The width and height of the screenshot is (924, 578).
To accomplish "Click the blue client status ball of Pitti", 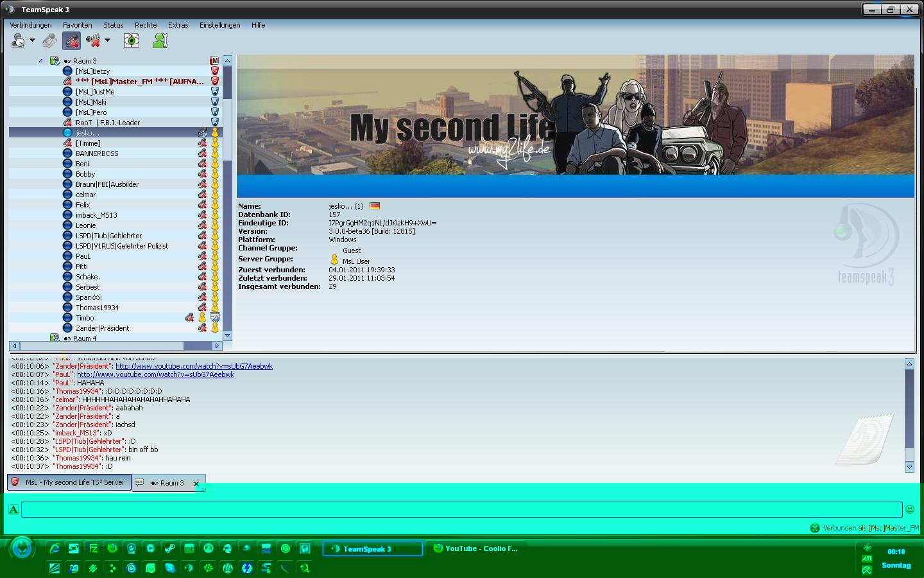I will [67, 266].
